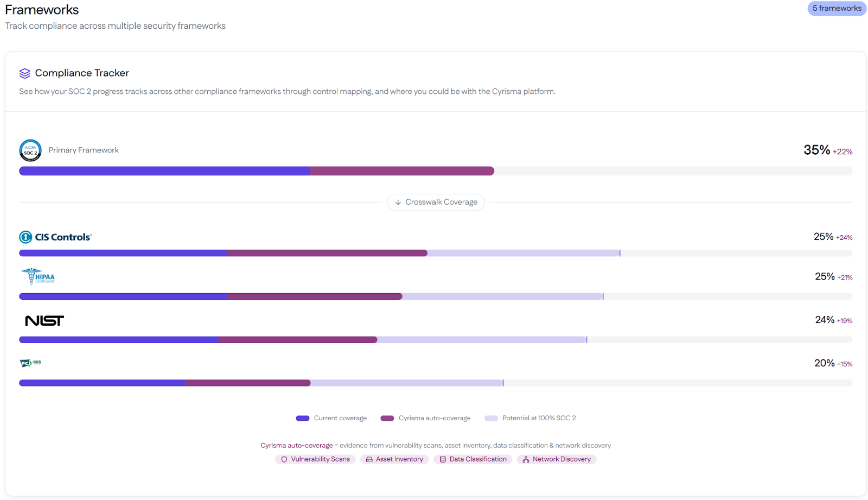Select the CIS Controls framework logo
868x500 pixels.
point(55,237)
